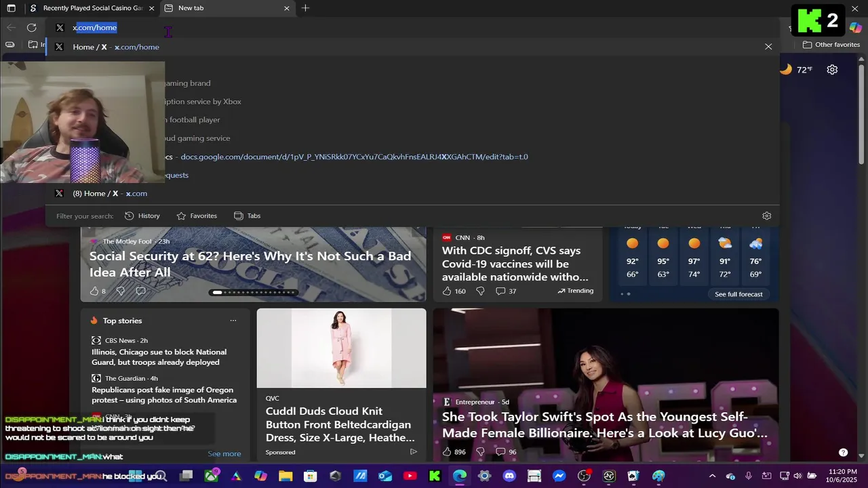Open the new tab plus button

tap(305, 8)
